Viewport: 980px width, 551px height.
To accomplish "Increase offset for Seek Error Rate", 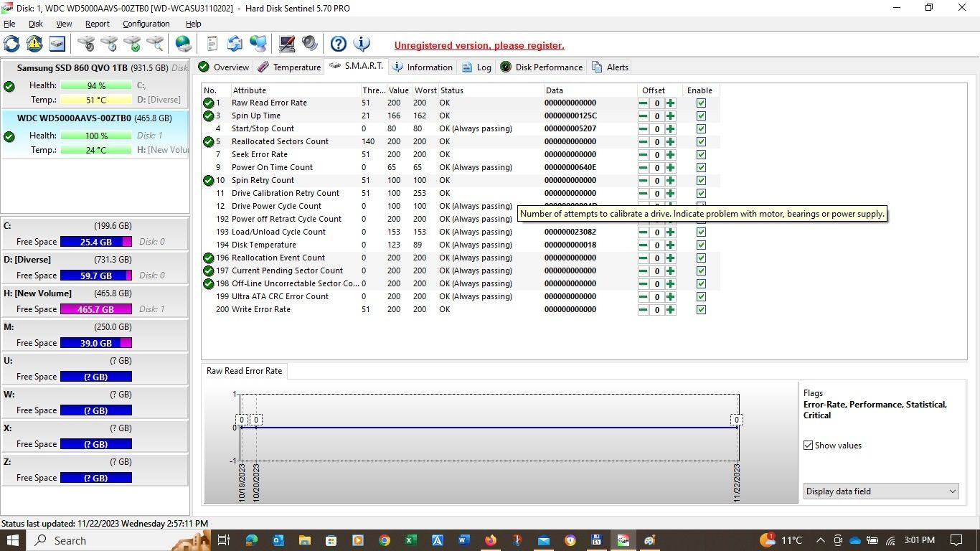I will pos(670,155).
